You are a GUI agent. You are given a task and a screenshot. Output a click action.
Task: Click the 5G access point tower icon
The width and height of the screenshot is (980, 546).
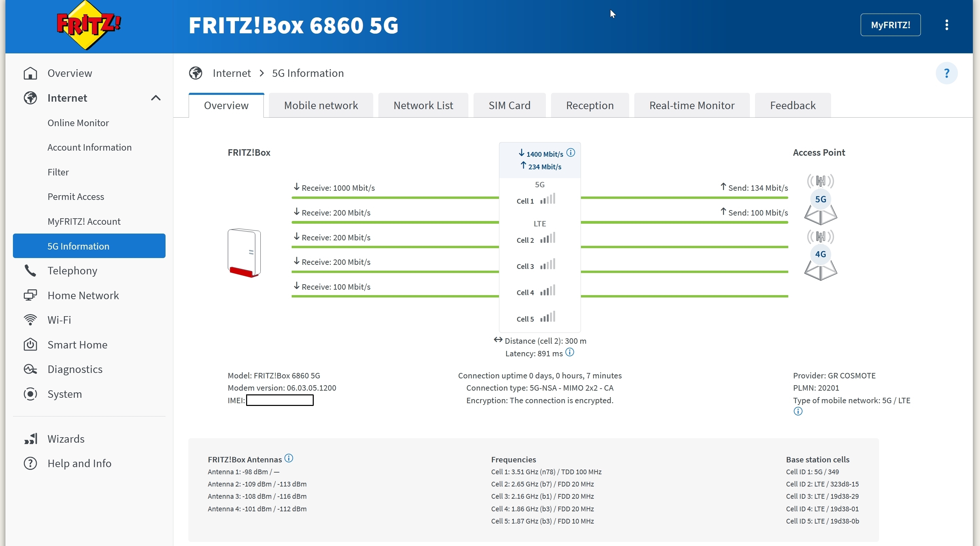point(821,199)
